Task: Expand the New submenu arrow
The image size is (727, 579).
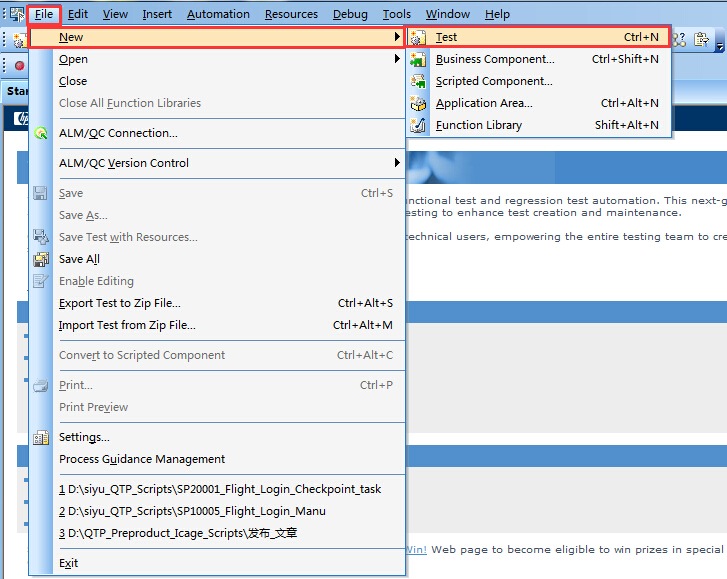Action: (x=397, y=37)
